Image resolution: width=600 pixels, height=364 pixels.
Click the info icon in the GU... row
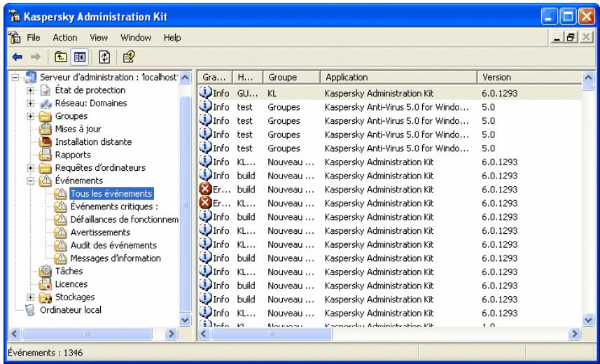click(x=206, y=93)
